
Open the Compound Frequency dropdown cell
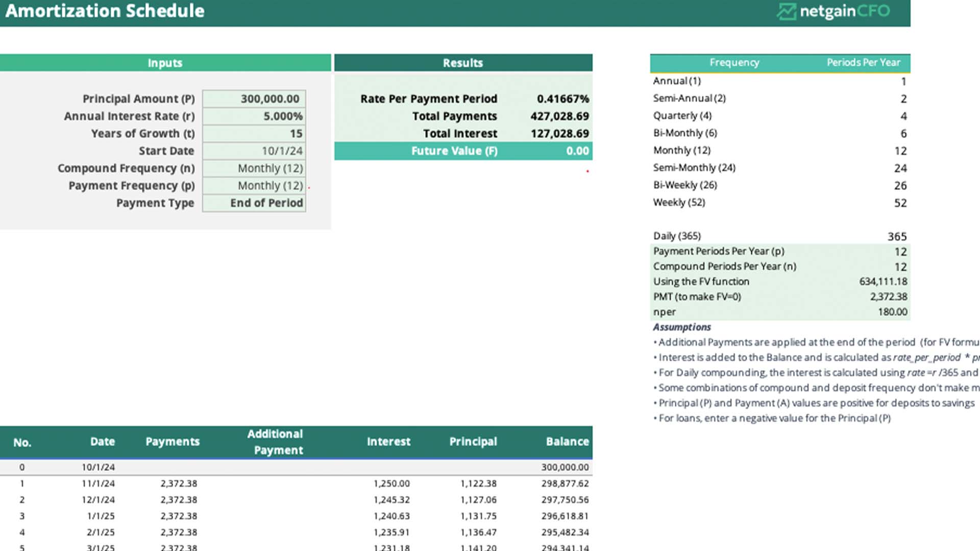254,168
